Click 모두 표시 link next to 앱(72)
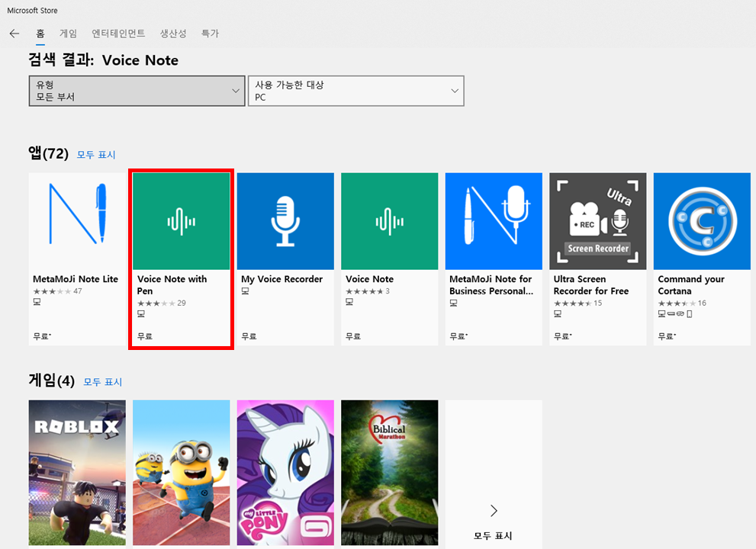Image resolution: width=756 pixels, height=549 pixels. point(96,155)
